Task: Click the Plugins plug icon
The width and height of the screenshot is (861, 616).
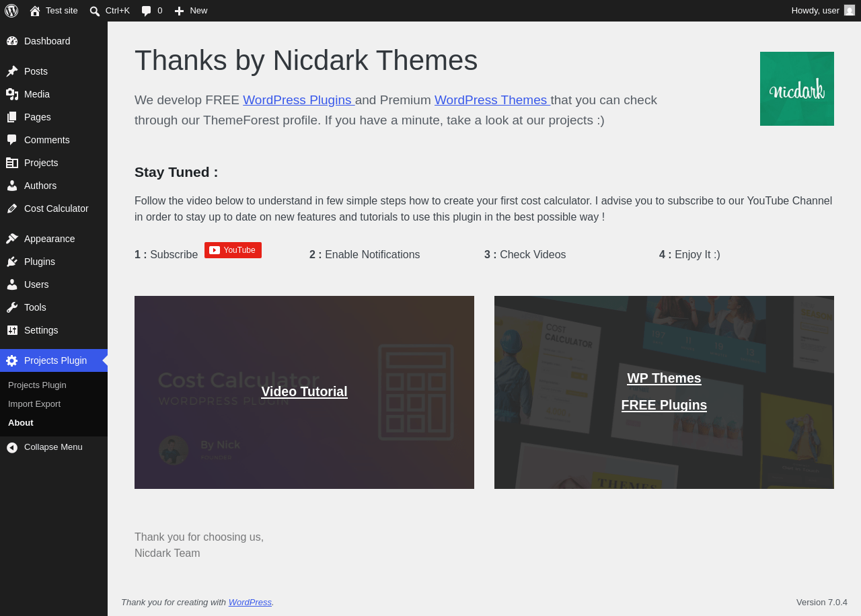Action: tap(12, 262)
